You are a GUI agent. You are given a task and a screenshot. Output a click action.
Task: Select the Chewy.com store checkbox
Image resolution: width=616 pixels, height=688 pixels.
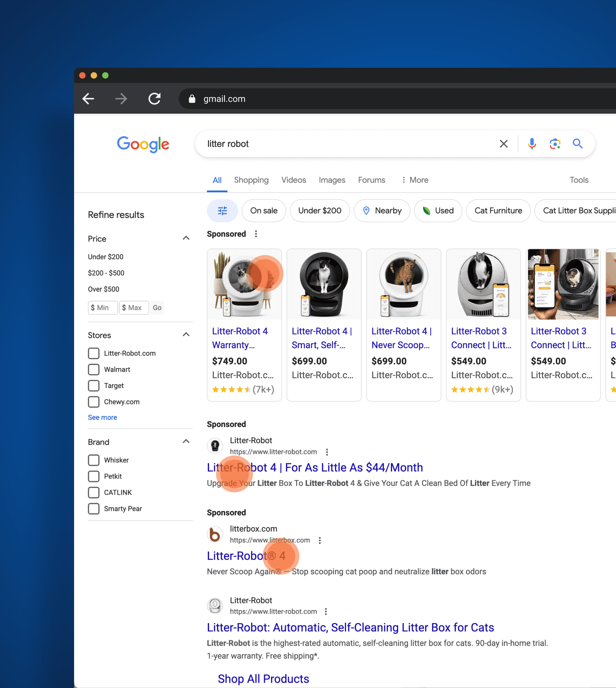(93, 402)
